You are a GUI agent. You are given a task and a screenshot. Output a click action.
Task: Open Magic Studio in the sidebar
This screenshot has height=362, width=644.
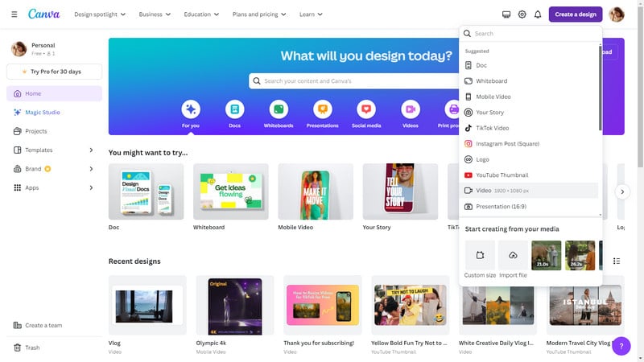pos(54,113)
